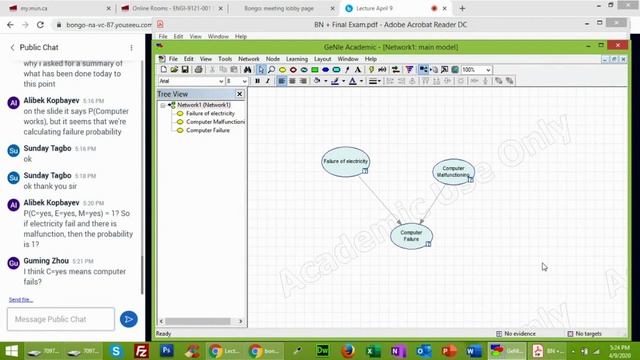
Task: Click into the Message Public Chat field
Action: [61, 319]
